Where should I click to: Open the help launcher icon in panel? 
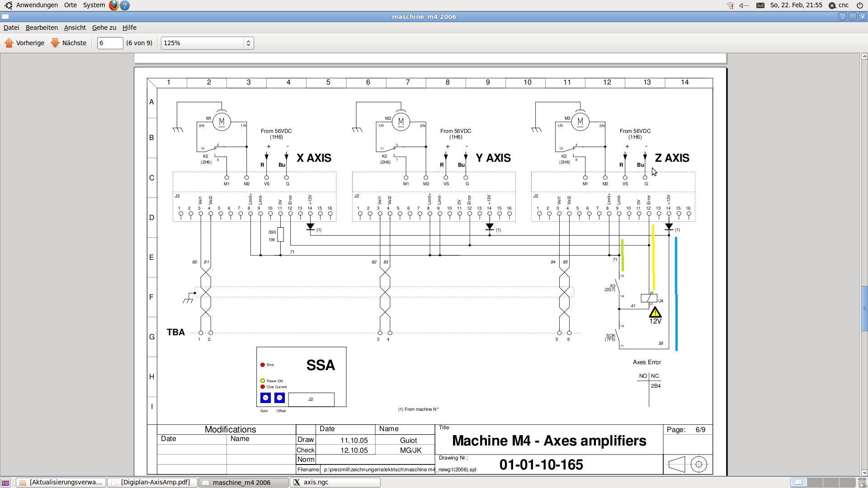(x=125, y=5)
